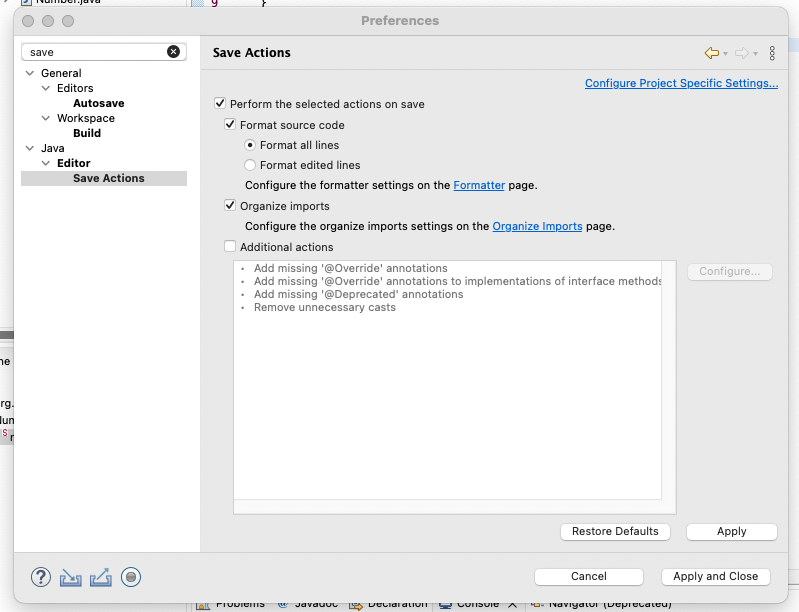Click the Save Actions page heading
This screenshot has width=799, height=612.
click(x=252, y=52)
